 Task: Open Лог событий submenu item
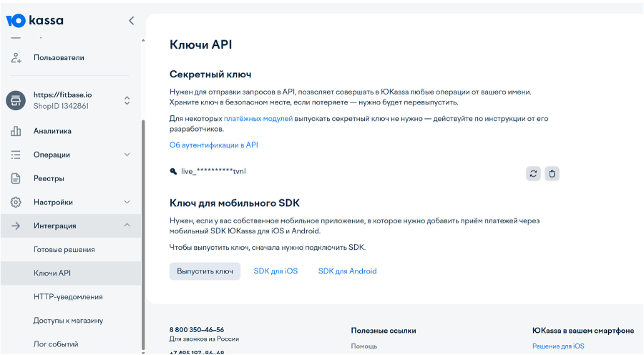[55, 344]
